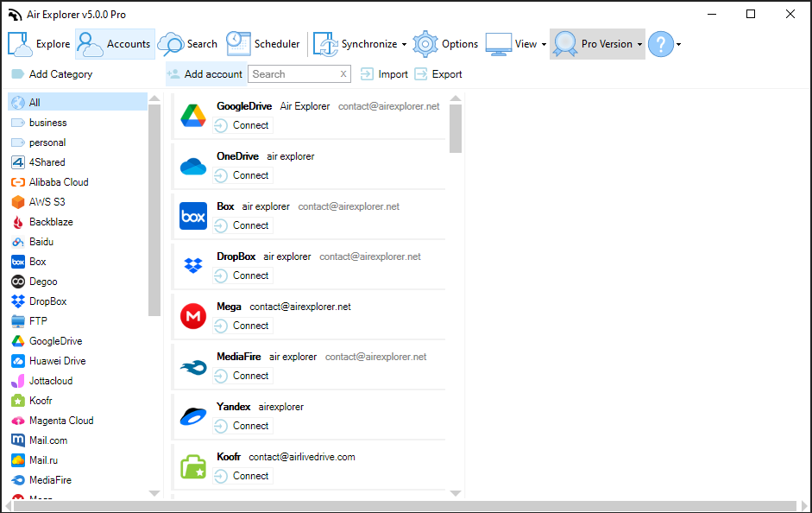This screenshot has width=812, height=513.
Task: Export accounts
Action: (438, 74)
